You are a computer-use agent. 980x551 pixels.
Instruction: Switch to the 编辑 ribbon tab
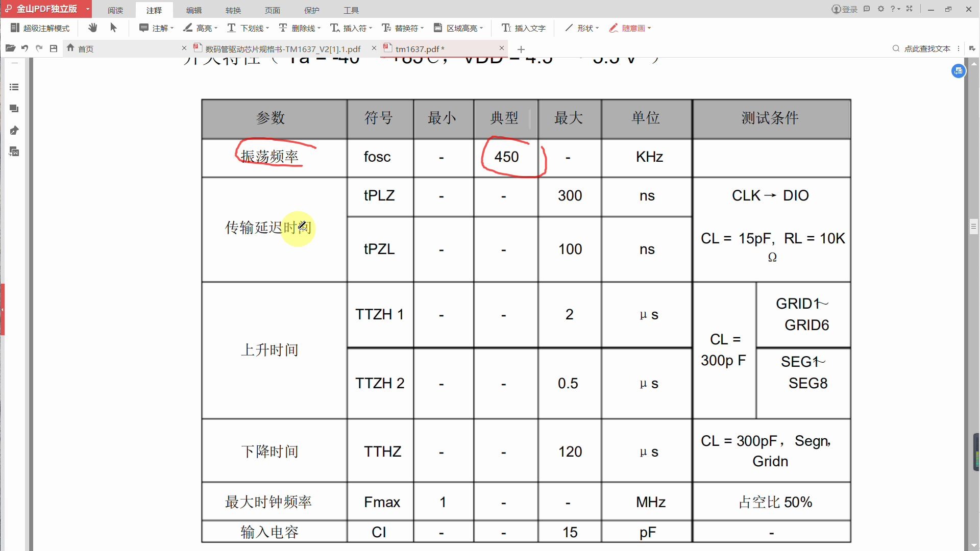pyautogui.click(x=194, y=10)
